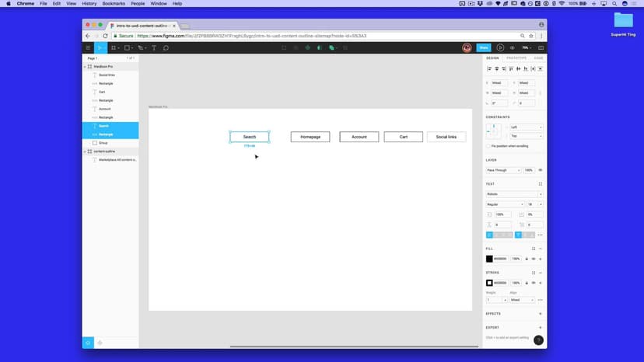Open the help question mark button

click(x=538, y=340)
